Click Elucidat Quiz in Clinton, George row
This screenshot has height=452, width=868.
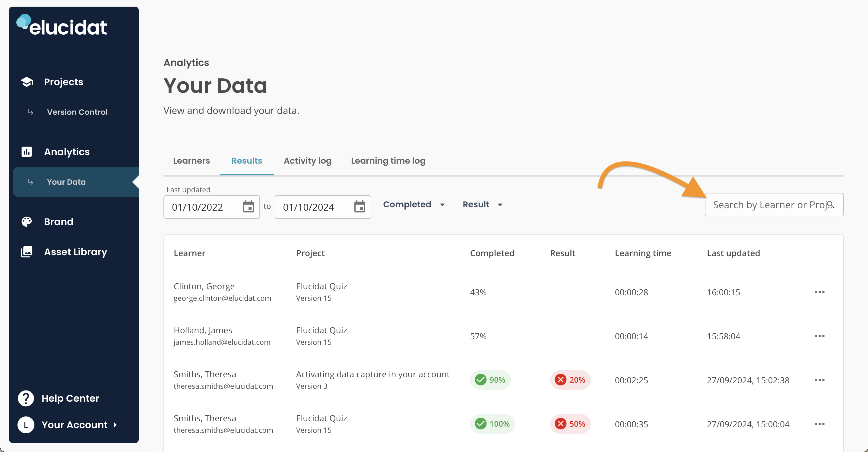tap(322, 286)
